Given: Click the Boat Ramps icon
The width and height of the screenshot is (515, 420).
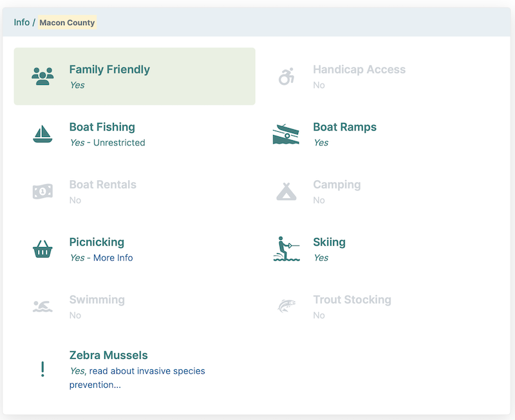Looking at the screenshot, I should (286, 132).
